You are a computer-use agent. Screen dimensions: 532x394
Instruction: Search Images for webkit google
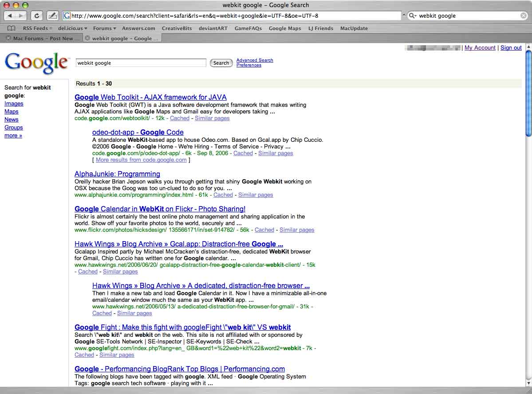tap(14, 104)
